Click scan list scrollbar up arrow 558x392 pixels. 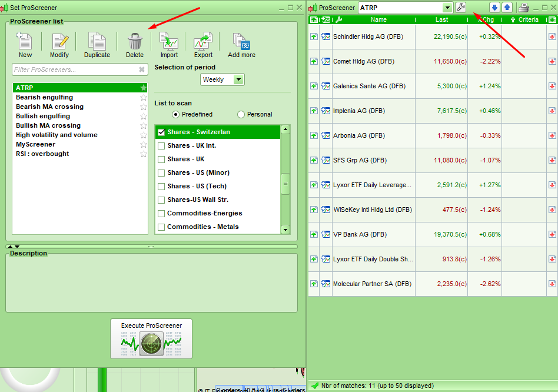(285, 129)
